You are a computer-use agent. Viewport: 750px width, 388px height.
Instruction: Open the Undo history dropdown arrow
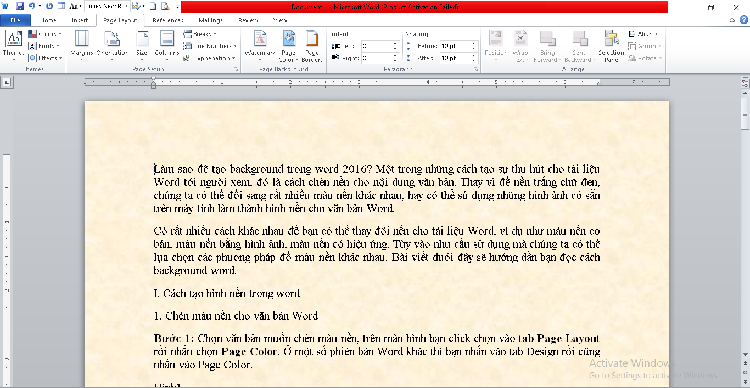(x=40, y=6)
